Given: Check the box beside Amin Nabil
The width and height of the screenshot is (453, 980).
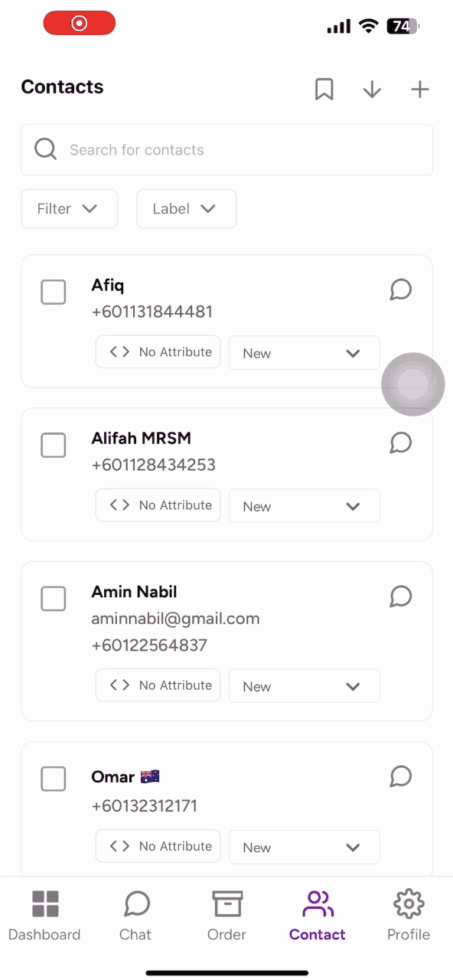Looking at the screenshot, I should (54, 599).
